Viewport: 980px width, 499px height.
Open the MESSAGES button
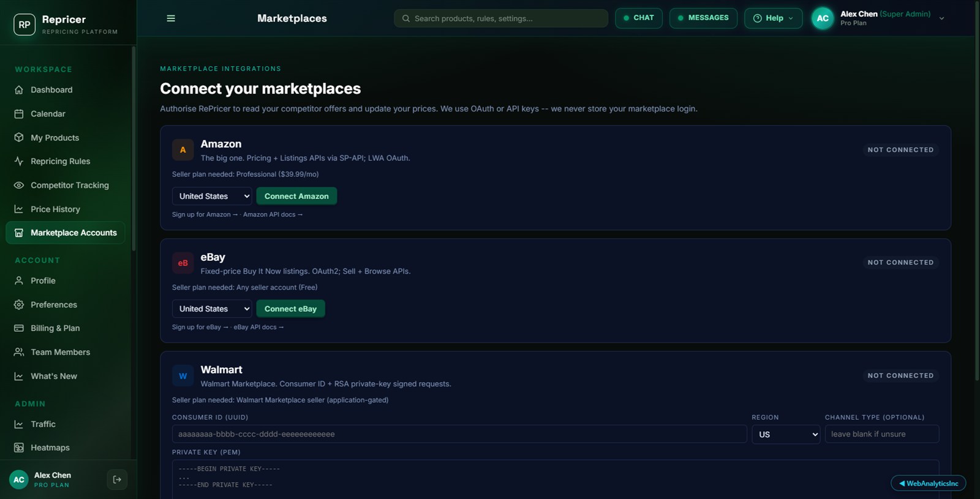point(703,18)
